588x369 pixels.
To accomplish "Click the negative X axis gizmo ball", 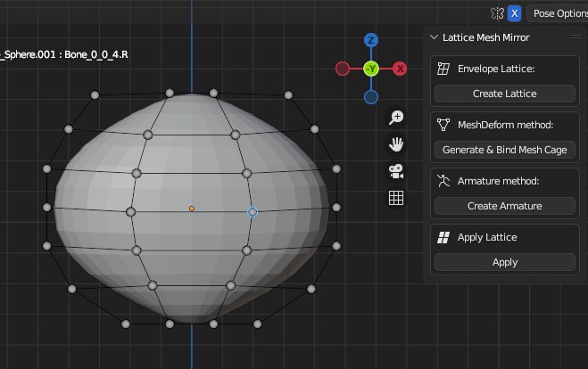I will (343, 69).
